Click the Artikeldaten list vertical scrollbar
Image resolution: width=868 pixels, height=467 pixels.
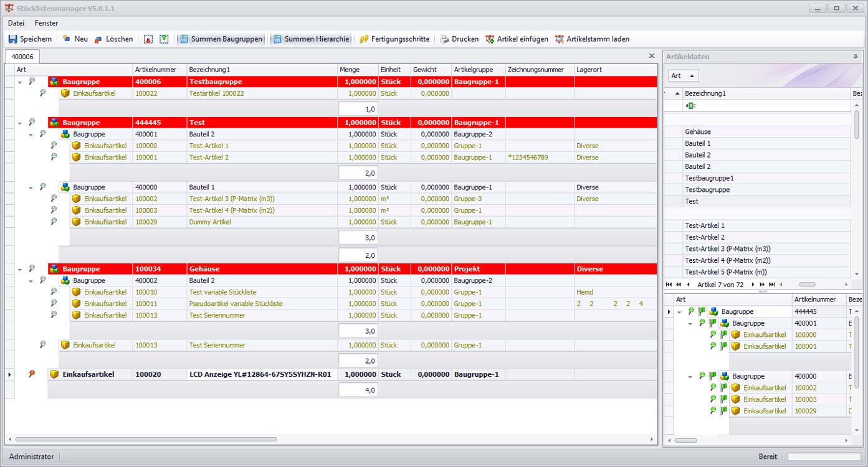(857, 125)
